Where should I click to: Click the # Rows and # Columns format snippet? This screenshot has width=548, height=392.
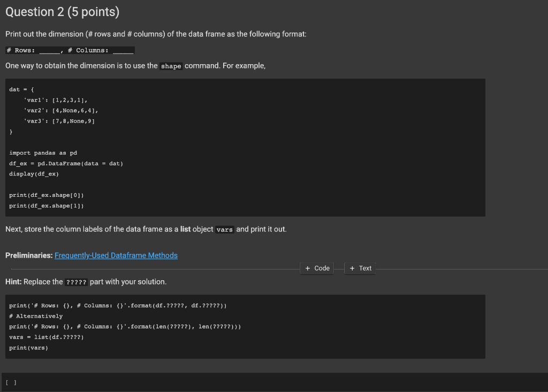click(x=70, y=49)
